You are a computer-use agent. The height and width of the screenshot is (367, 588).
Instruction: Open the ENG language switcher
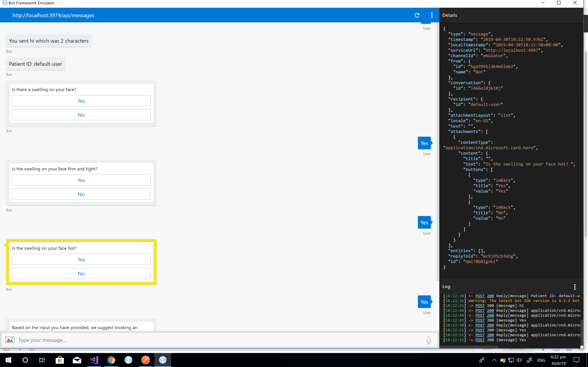(x=541, y=360)
